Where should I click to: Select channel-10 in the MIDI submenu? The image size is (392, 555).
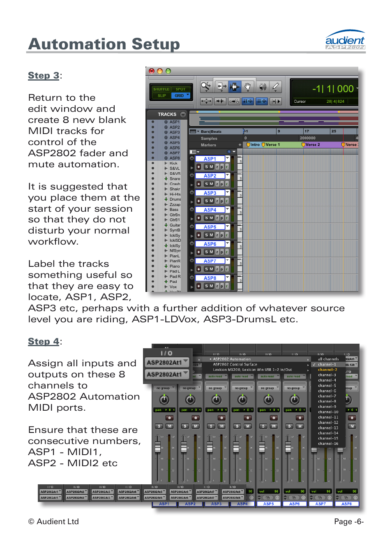point(328,412)
